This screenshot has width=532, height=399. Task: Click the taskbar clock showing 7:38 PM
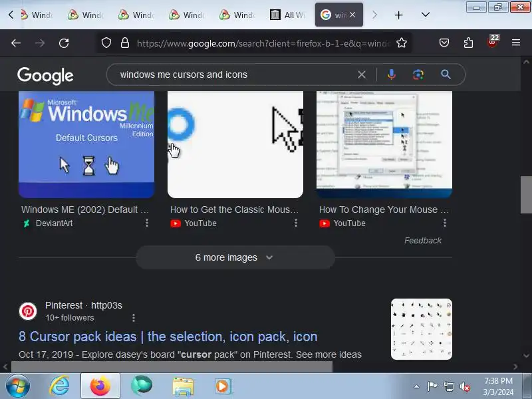(x=498, y=386)
